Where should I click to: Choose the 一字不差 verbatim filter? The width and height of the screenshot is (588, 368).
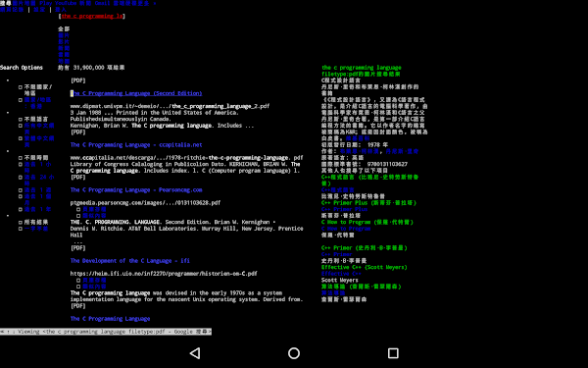pos(36,229)
